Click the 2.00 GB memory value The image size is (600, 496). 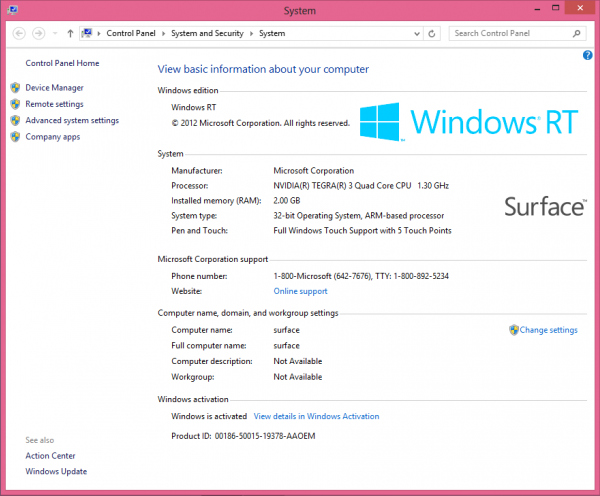pyautogui.click(x=287, y=201)
